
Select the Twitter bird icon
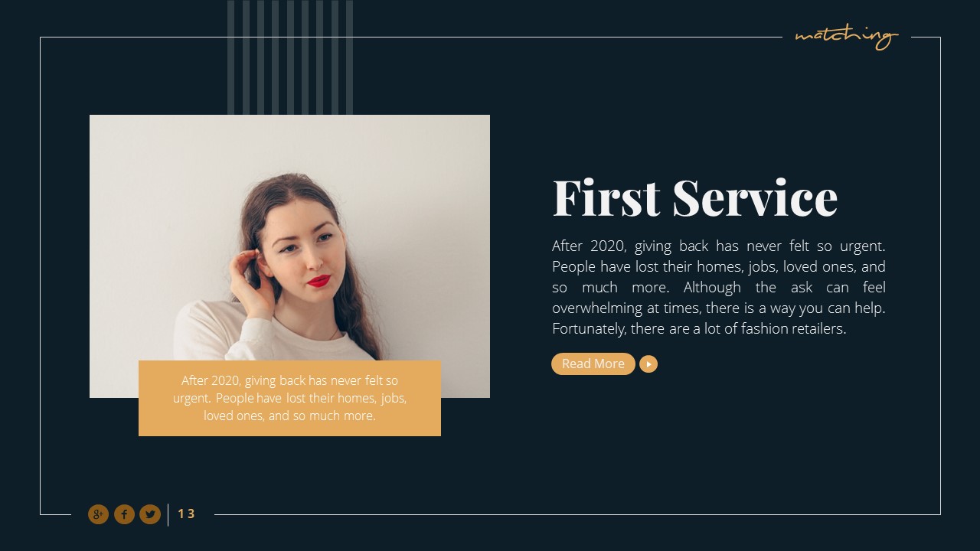click(150, 514)
